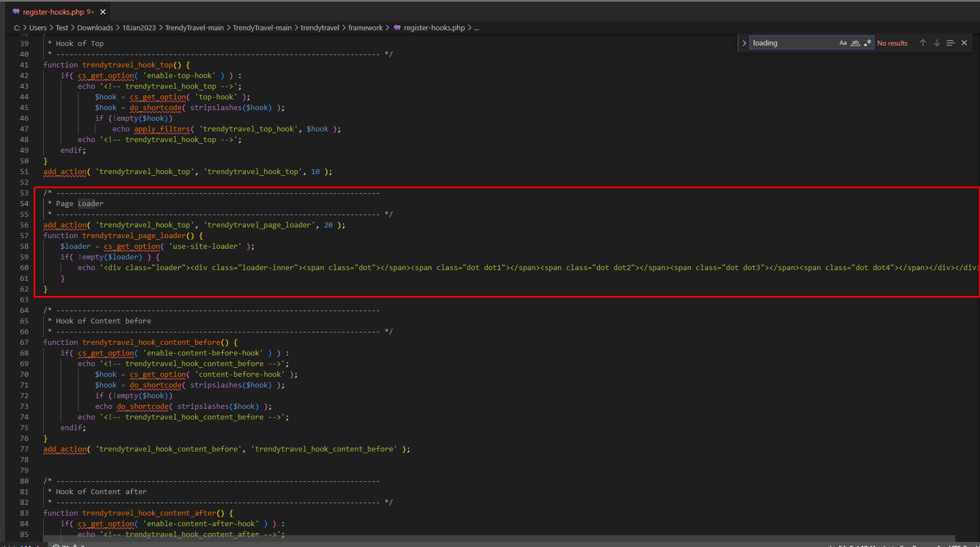Viewport: 980px width, 547px height.
Task: Open register-hooks.php breadcrumb file entry
Action: click(x=434, y=28)
